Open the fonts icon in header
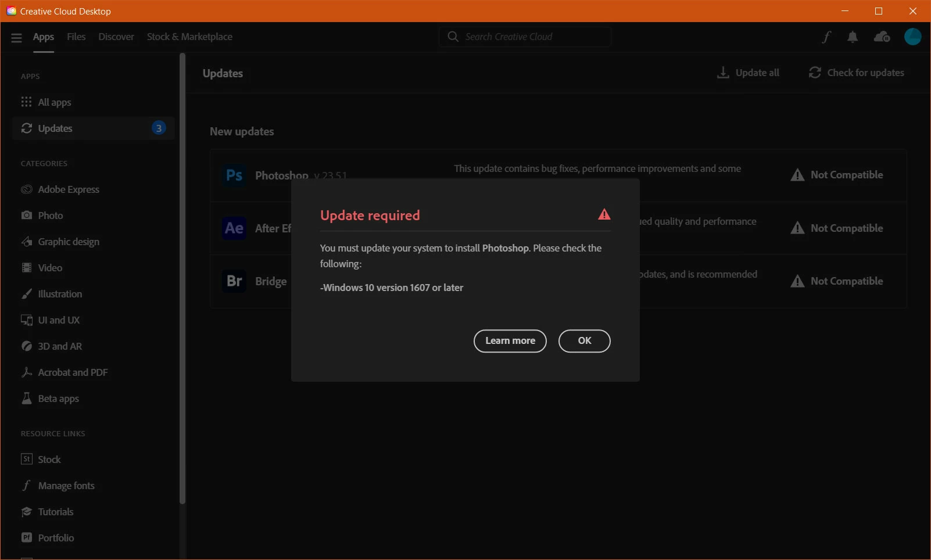 (x=826, y=37)
